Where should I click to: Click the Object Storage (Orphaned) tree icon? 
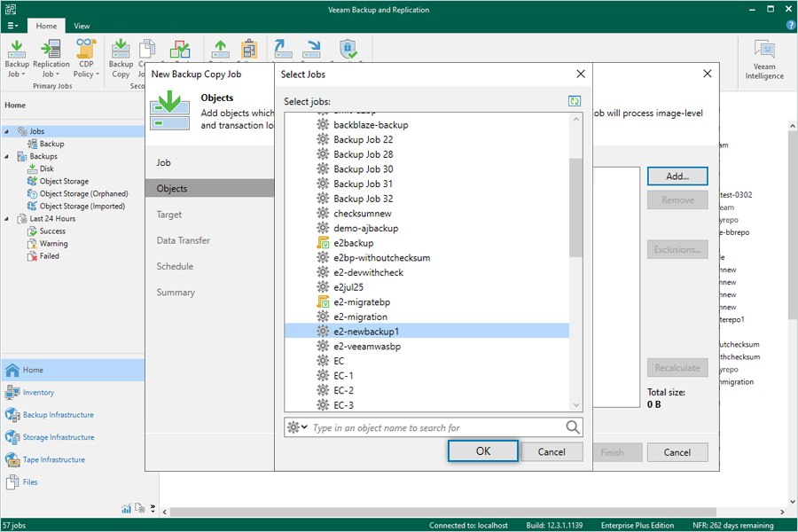[x=32, y=193]
